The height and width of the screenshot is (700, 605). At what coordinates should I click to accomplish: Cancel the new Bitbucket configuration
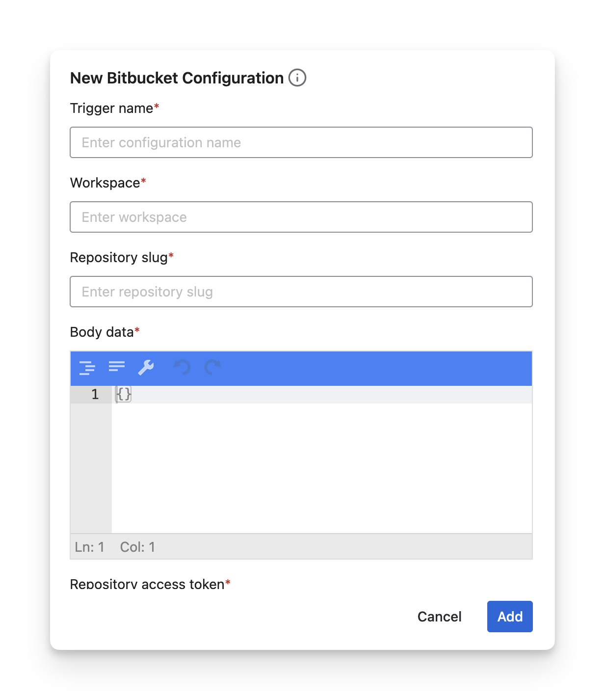click(x=439, y=617)
